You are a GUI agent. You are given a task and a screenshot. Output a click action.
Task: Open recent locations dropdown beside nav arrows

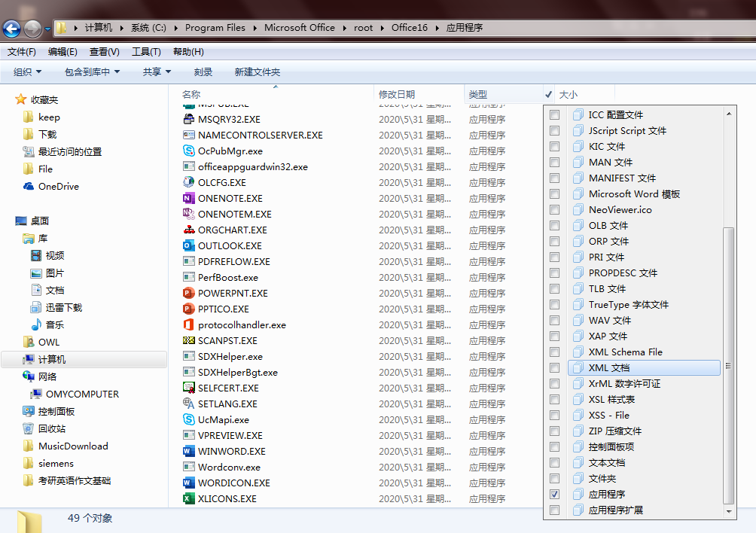47,29
